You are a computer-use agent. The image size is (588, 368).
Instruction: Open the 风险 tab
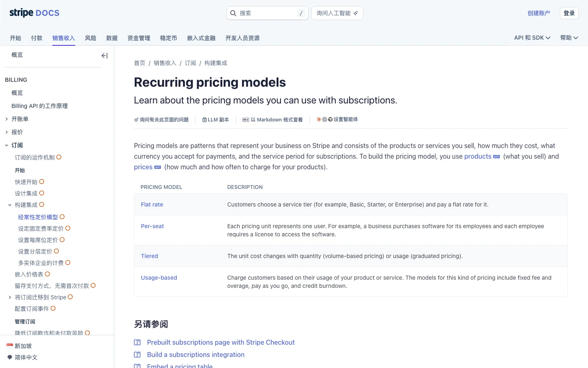[x=91, y=38]
